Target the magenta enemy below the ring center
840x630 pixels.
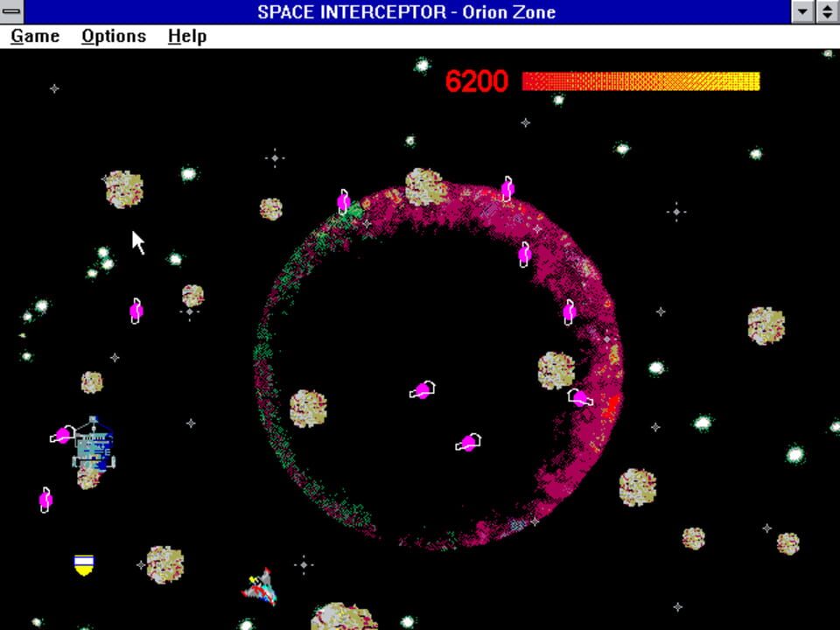[466, 441]
